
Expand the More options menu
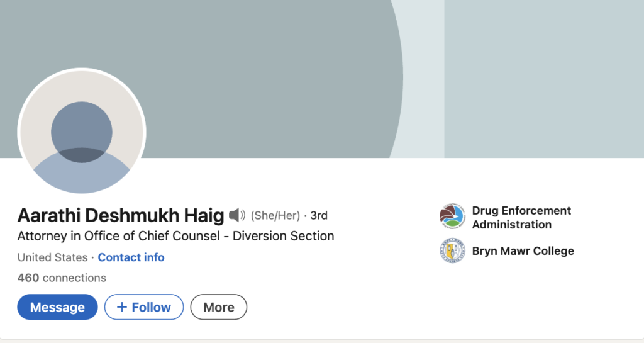click(219, 307)
